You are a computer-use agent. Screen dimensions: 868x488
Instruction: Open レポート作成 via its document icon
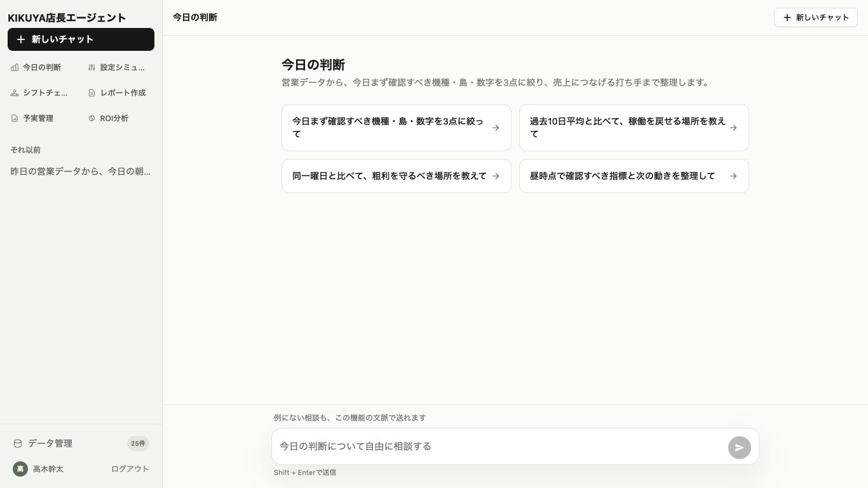92,93
